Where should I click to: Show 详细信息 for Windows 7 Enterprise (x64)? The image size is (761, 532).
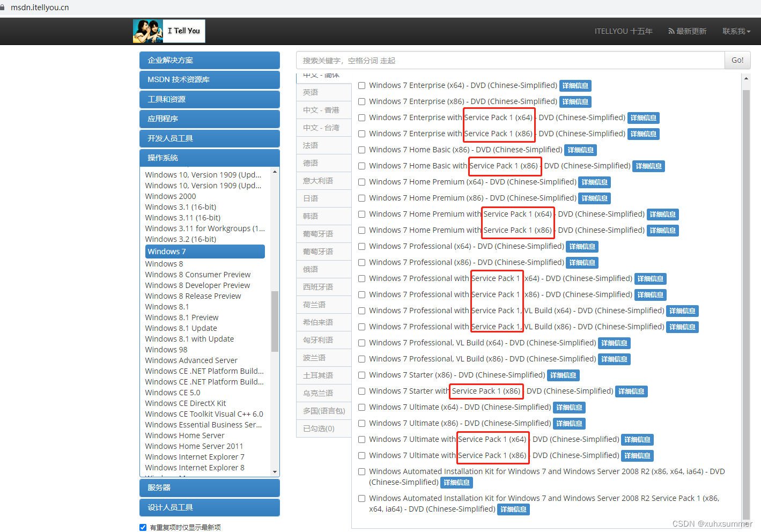coord(575,86)
